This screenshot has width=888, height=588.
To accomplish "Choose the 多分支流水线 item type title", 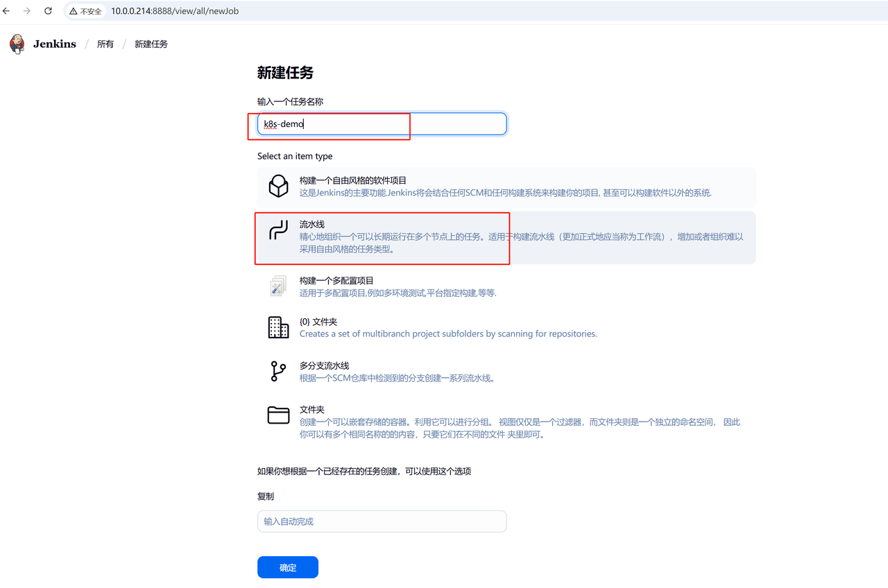I will coord(324,365).
